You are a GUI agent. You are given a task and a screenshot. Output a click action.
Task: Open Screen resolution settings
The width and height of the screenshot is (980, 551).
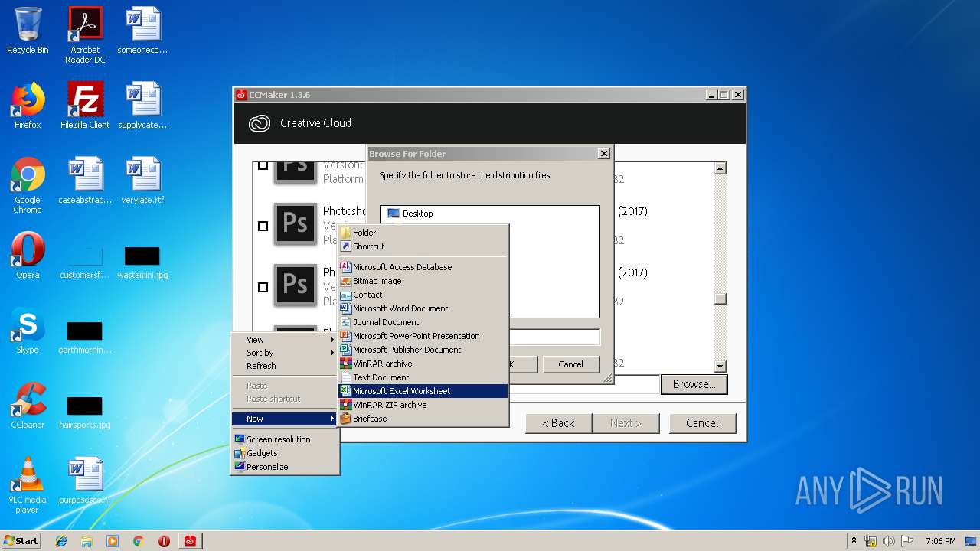285,439
